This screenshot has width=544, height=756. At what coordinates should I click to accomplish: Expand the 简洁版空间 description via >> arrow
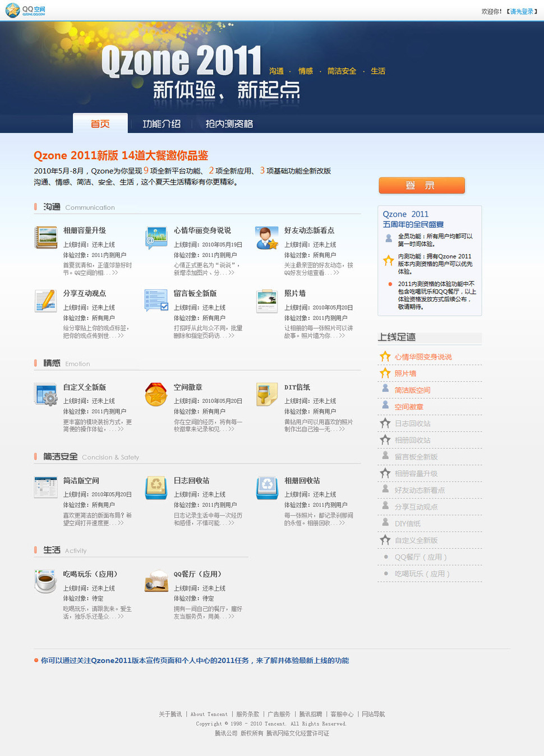click(x=121, y=523)
